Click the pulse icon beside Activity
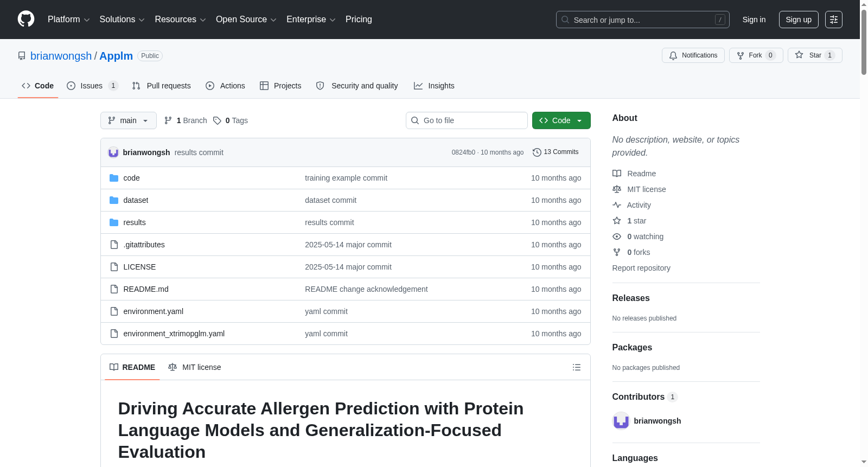 click(617, 205)
